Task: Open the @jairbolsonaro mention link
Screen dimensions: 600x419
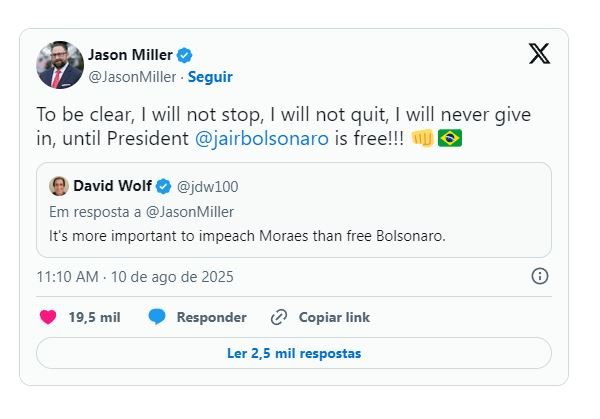Action: [x=271, y=139]
